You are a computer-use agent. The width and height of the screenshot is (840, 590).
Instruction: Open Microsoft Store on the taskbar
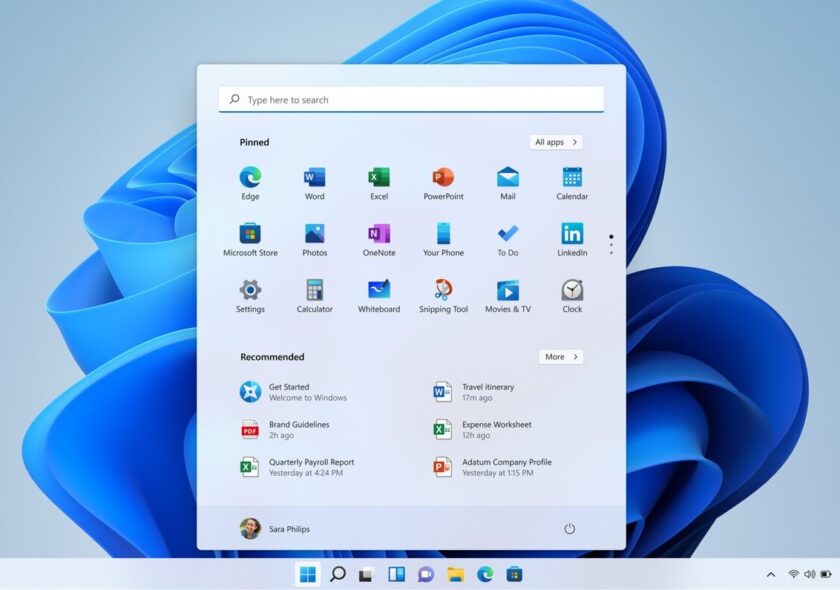coord(514,574)
